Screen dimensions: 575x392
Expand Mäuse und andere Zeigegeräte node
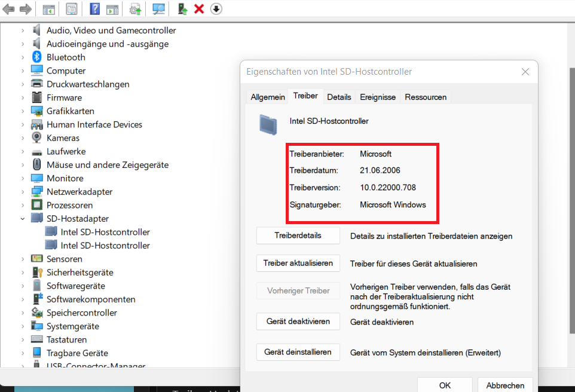(x=23, y=165)
